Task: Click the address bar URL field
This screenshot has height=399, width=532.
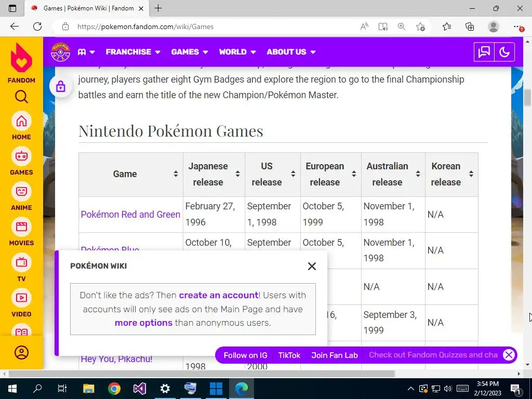Action: [145, 26]
